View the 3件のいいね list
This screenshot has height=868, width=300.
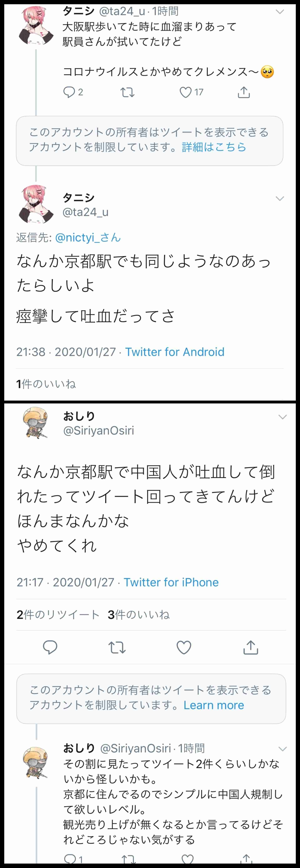(x=139, y=615)
